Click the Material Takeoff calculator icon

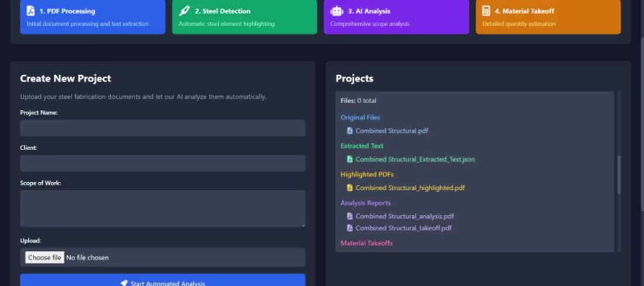487,11
